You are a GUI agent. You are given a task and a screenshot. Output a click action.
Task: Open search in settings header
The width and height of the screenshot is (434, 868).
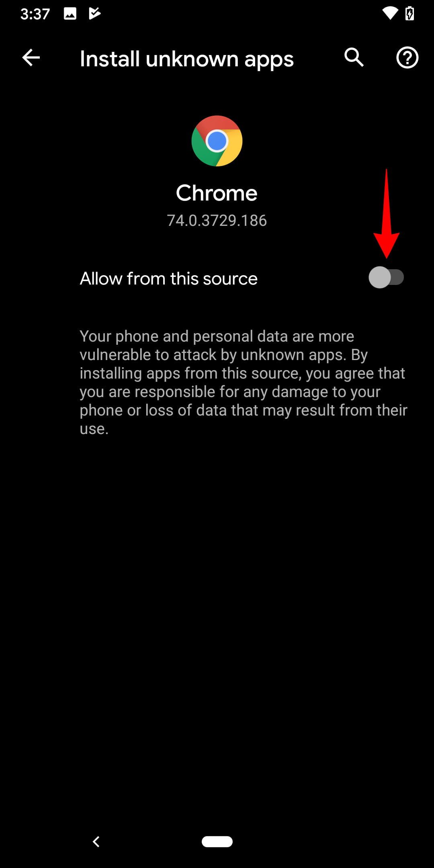[354, 57]
